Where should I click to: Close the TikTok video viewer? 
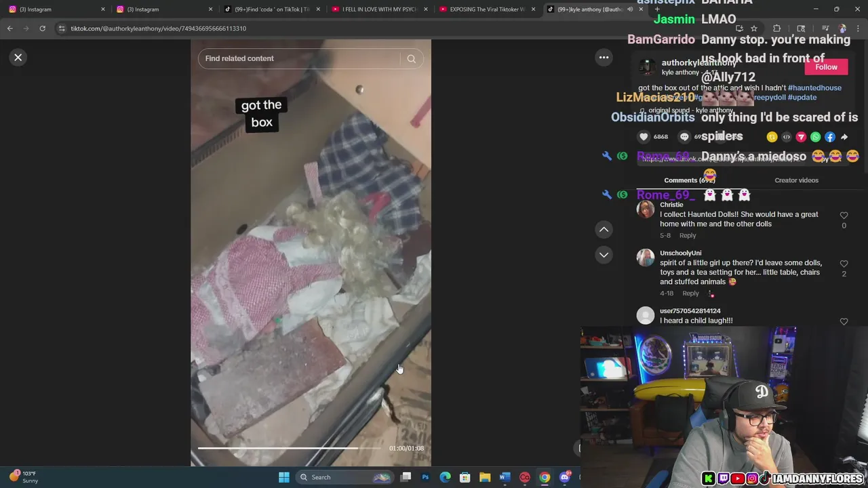click(x=18, y=58)
